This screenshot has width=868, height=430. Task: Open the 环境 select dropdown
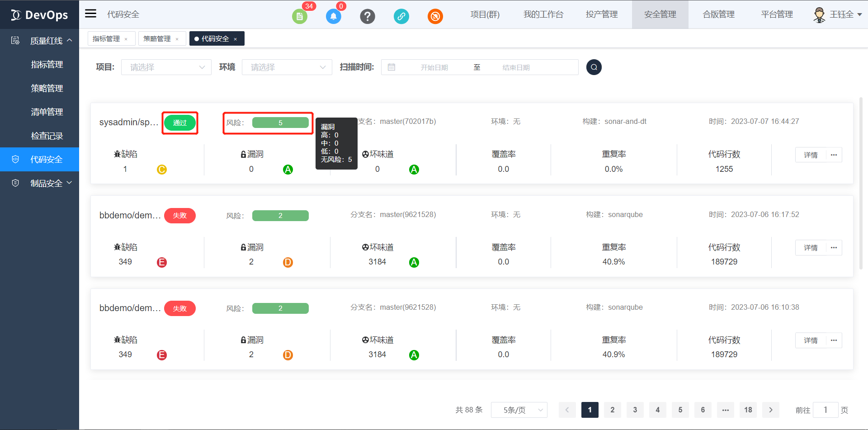pyautogui.click(x=287, y=67)
